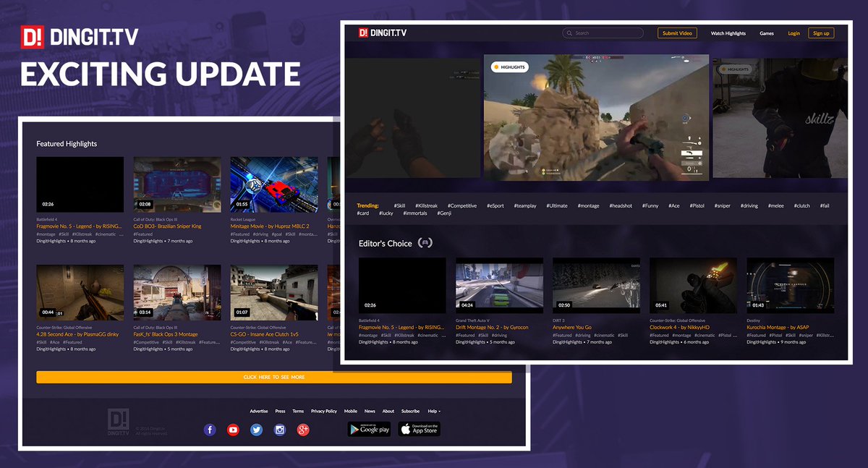Select the #clutch trending tag
This screenshot has width=868, height=468.
(x=802, y=206)
